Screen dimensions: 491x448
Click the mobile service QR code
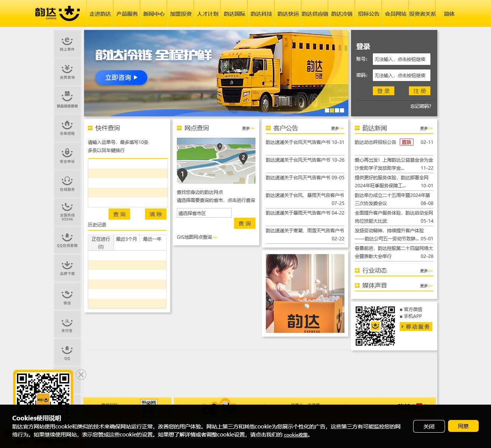click(x=375, y=326)
